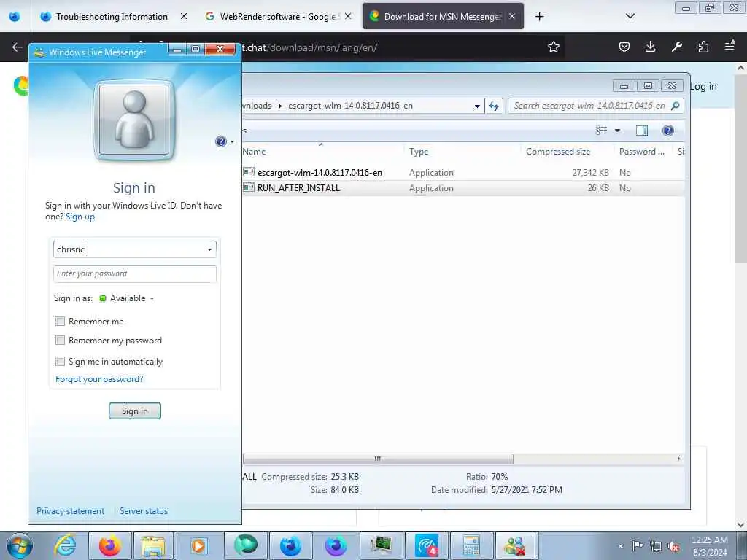Viewport: 747px width, 560px height.
Task: Click the Windows Live Messenger taskbar icon
Action: tap(516, 545)
